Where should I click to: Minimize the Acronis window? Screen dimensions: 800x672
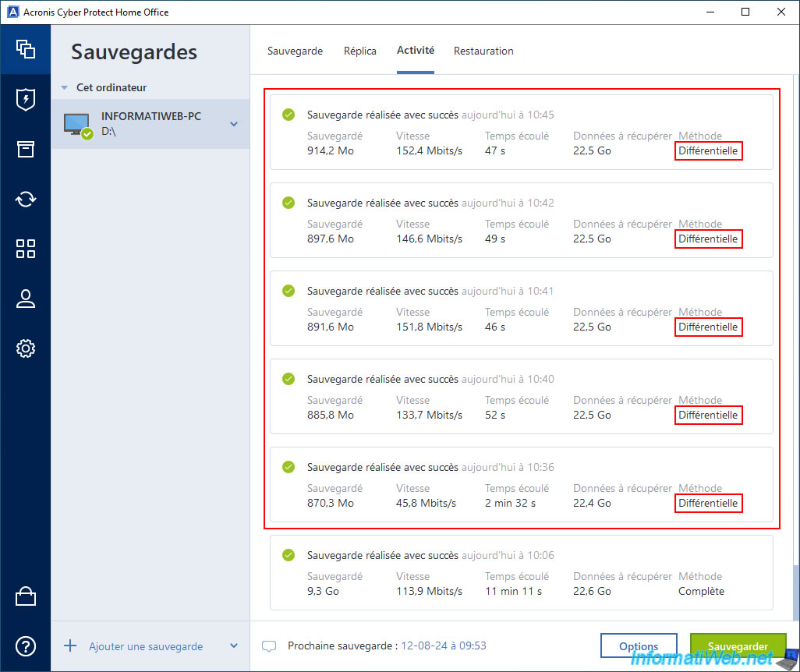tap(710, 12)
